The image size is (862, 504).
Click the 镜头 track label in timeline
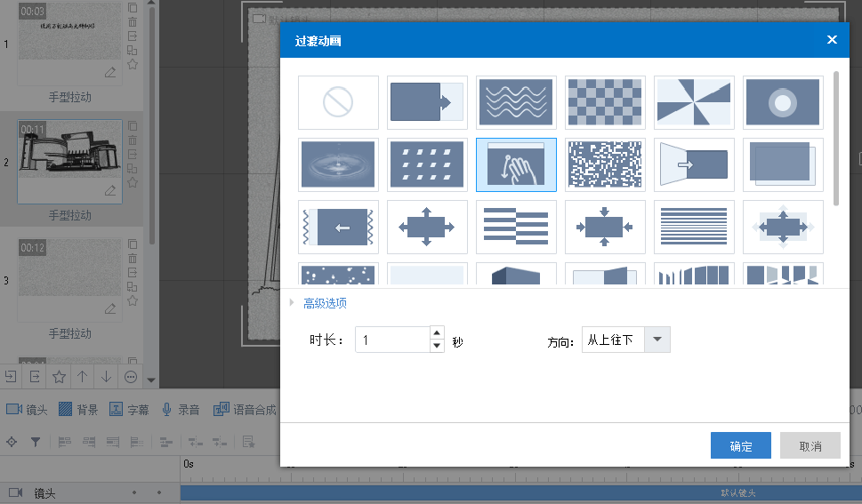pos(44,493)
